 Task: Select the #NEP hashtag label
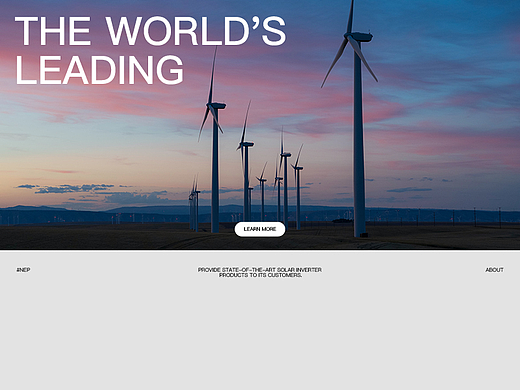[x=23, y=270]
